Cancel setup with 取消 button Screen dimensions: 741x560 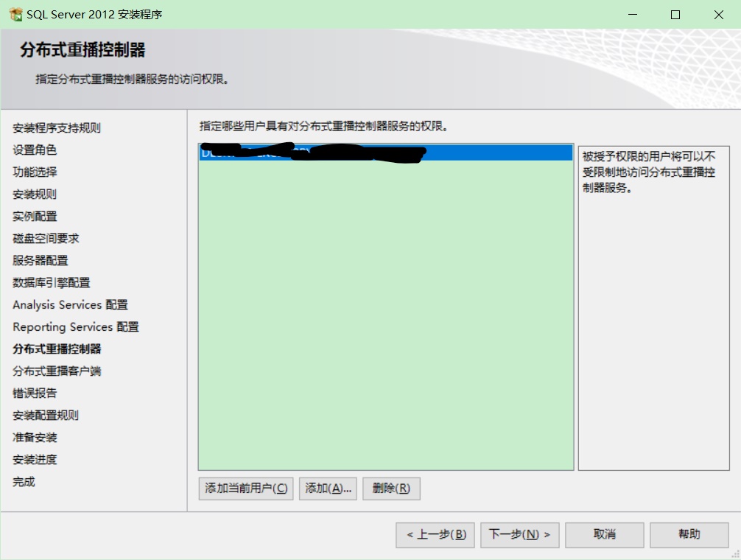[x=605, y=535]
